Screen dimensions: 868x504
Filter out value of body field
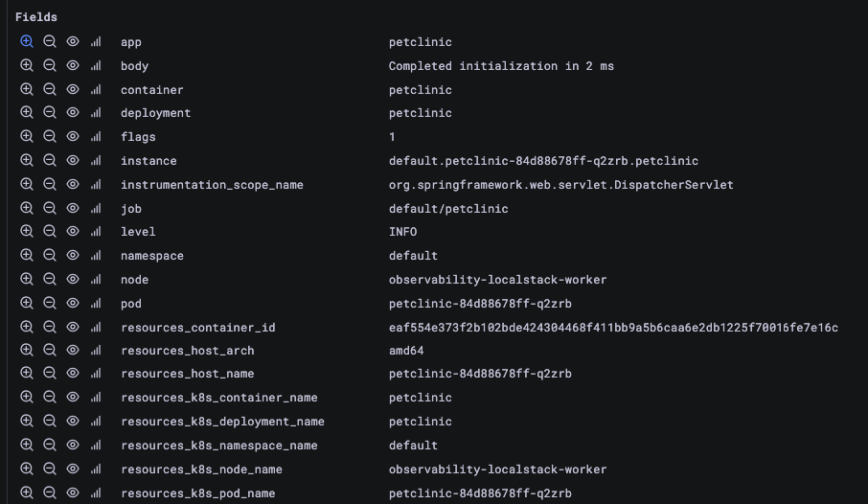point(50,66)
